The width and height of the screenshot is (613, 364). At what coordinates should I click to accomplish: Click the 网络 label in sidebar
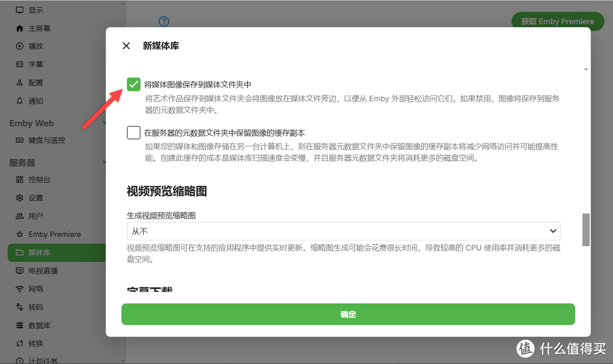coord(36,289)
